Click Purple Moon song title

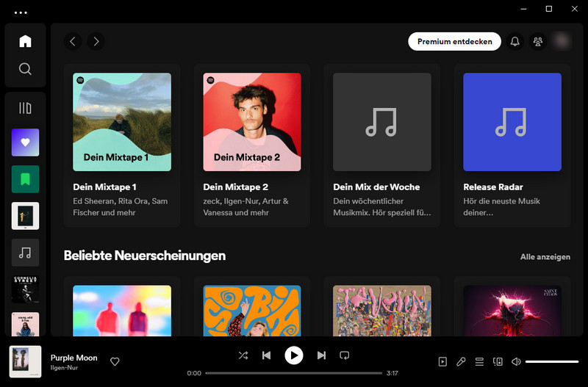tap(74, 358)
